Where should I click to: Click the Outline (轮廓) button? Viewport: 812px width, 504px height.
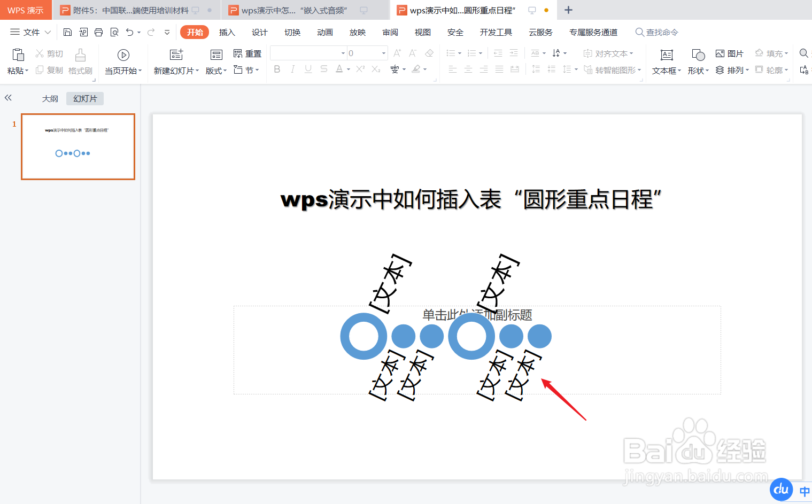click(771, 70)
